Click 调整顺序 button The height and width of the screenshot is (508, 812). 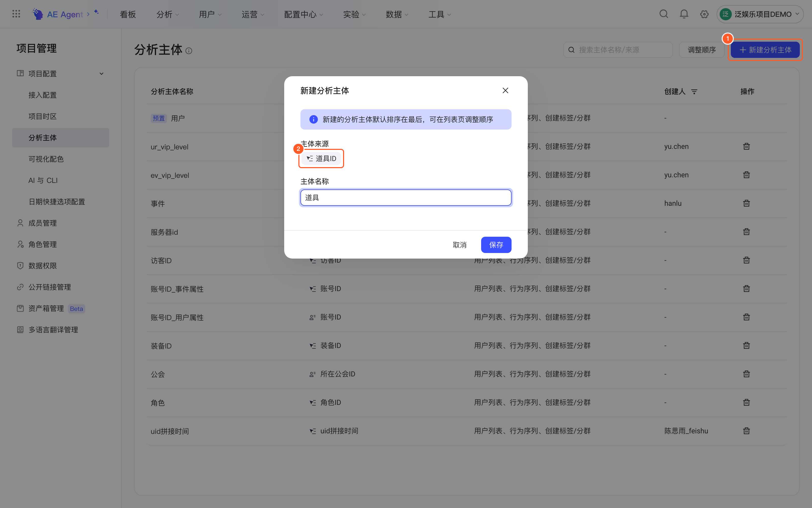click(x=702, y=50)
